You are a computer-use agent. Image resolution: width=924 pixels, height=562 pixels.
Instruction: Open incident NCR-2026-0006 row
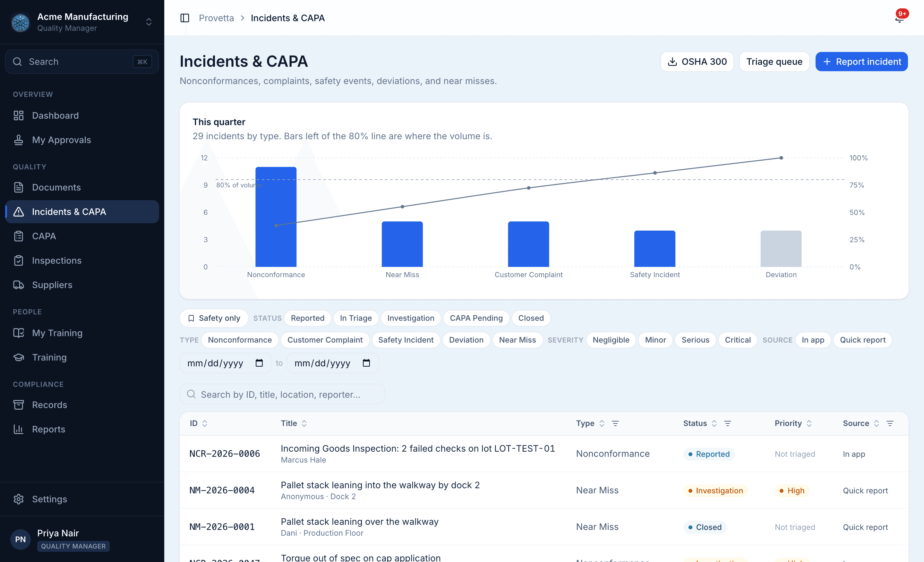(x=544, y=454)
